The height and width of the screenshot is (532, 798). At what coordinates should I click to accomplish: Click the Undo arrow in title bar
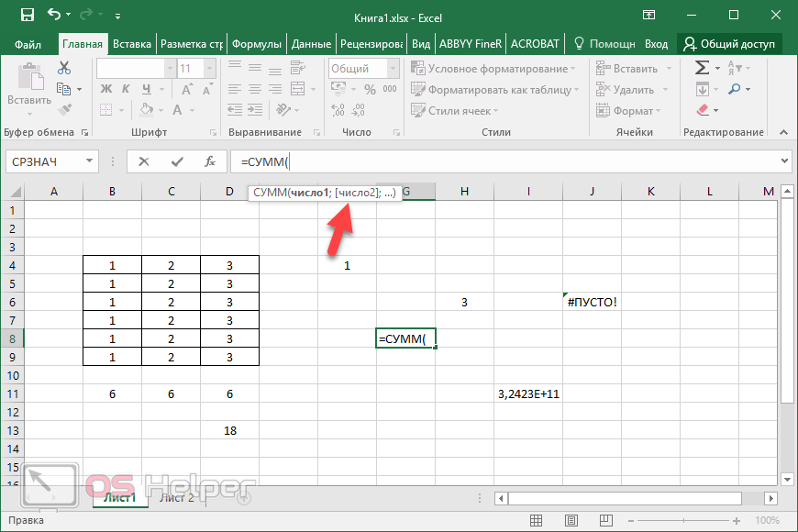[x=54, y=15]
